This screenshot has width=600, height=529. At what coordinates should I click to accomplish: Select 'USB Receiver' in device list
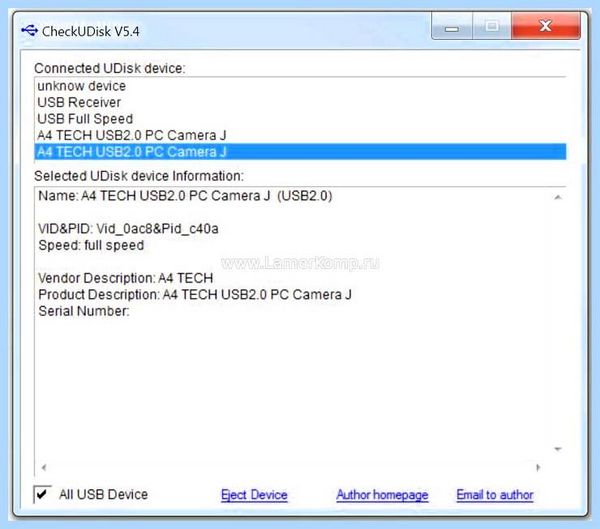pyautogui.click(x=300, y=103)
